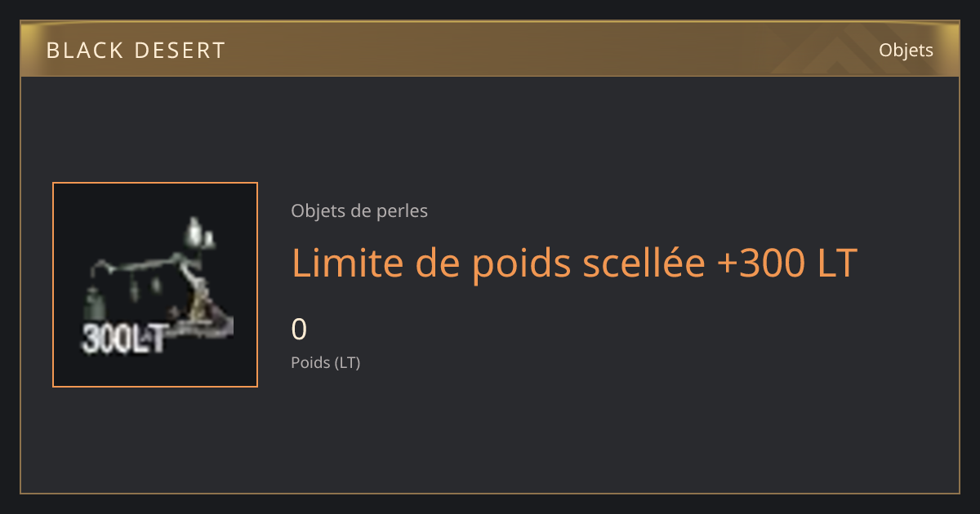Click the title Limite de poids scellée +300 LT

pos(574,264)
